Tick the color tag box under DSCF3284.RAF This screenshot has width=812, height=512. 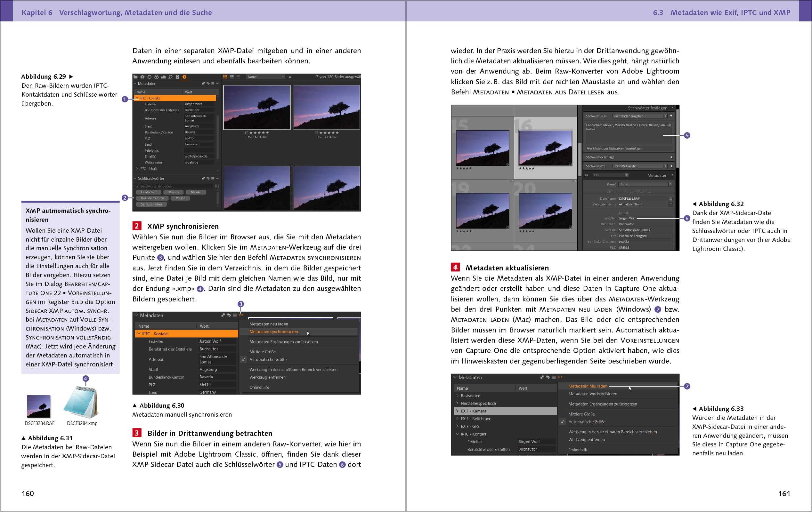point(316,133)
